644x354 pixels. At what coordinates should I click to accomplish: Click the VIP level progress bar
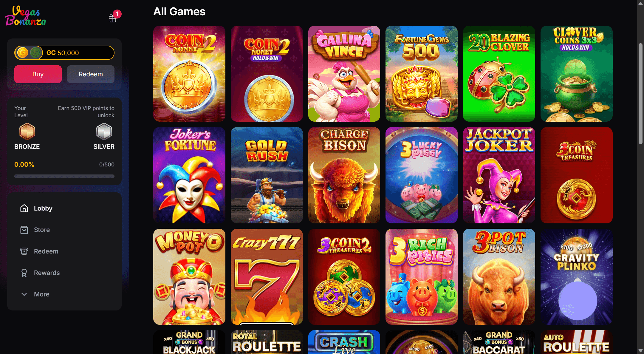(64, 176)
